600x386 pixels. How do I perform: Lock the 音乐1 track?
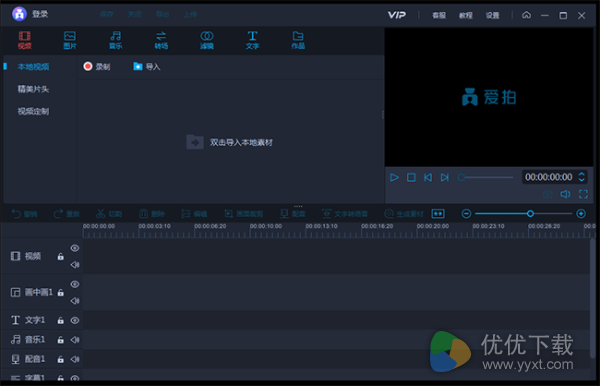tap(60, 340)
